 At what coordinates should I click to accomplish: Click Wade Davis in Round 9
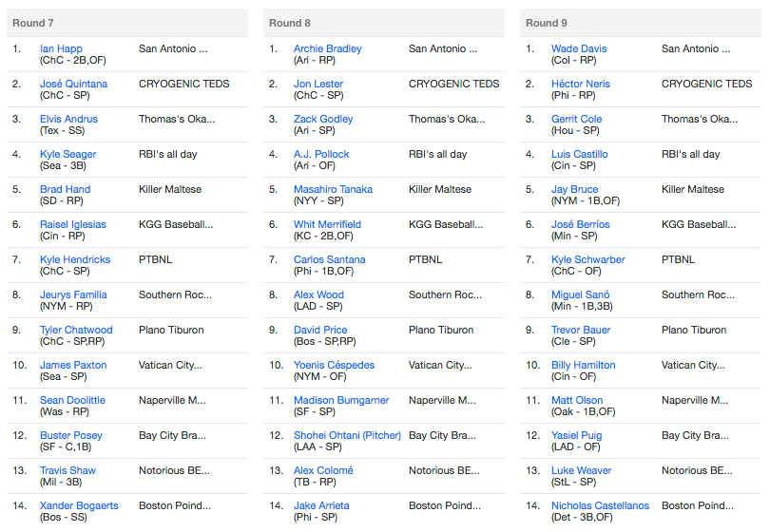pos(579,48)
